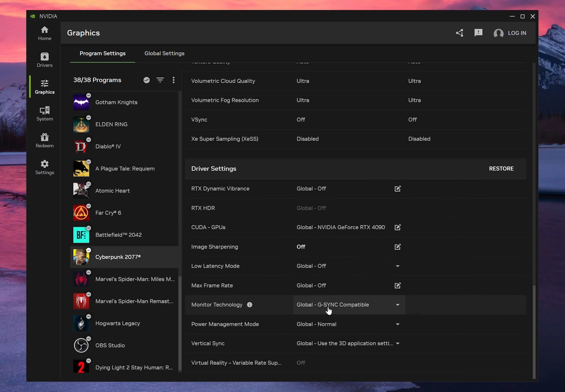Toggle the select-all checkmark above the program list
Viewport: 565px width, 392px height.
[x=146, y=80]
